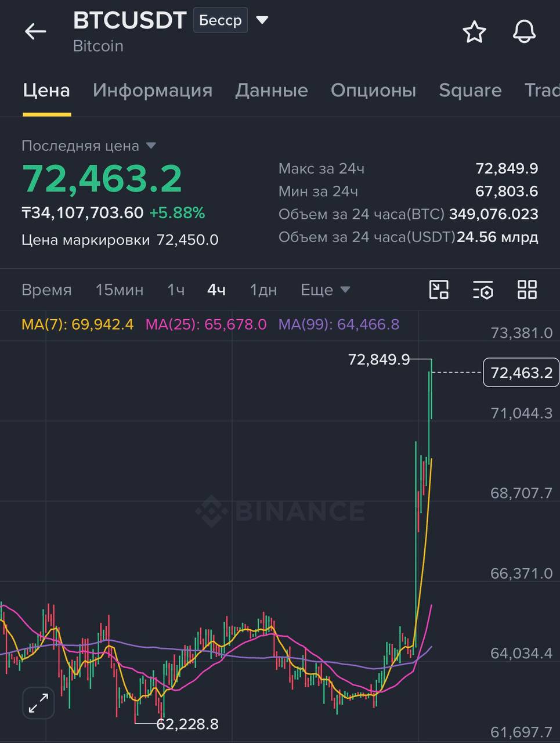Expand the Еще timeframe dropdown
560x743 pixels.
325,290
